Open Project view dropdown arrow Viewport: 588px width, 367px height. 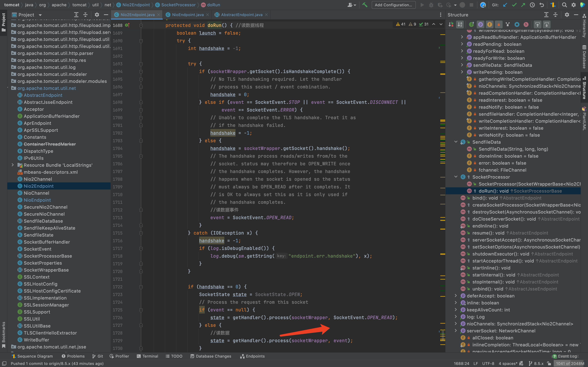click(x=40, y=15)
